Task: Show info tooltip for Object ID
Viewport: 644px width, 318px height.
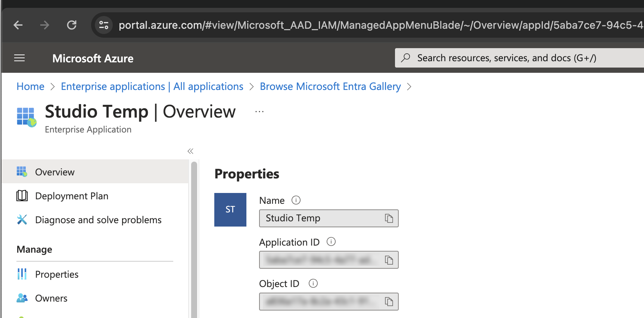Action: click(313, 284)
